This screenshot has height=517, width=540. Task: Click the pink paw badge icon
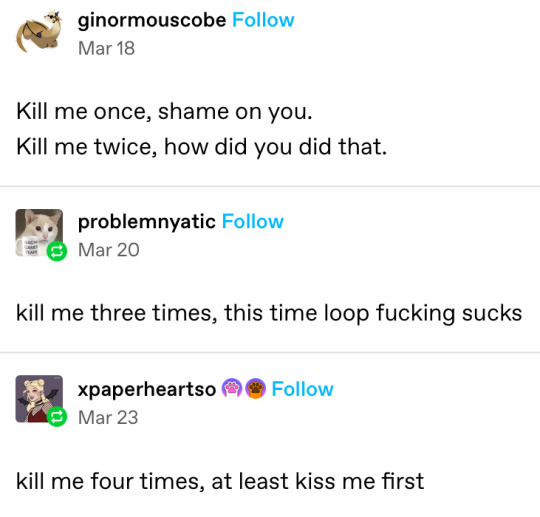232,388
